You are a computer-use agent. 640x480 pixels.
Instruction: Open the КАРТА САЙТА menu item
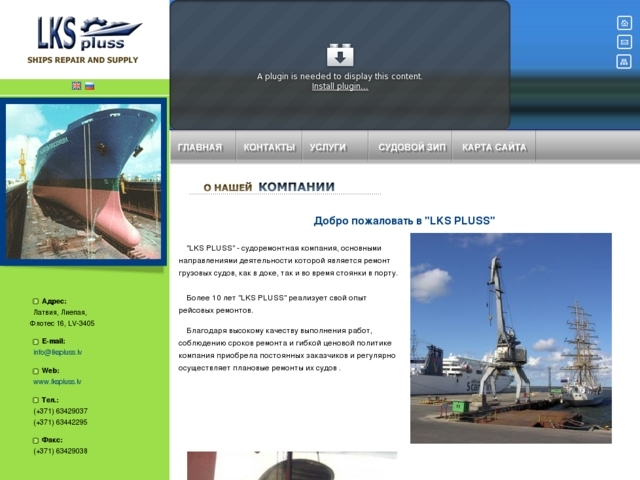coord(494,147)
